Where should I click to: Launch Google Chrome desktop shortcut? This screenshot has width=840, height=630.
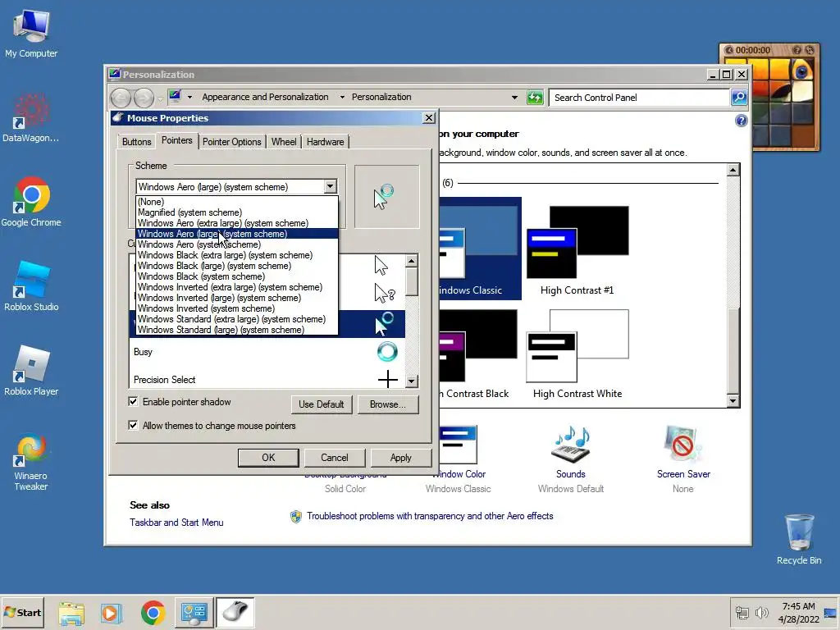point(31,202)
